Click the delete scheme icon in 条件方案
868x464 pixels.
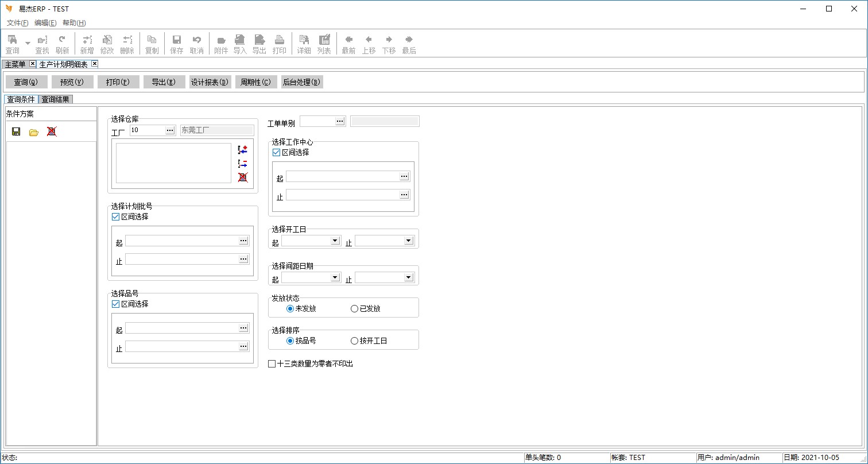pyautogui.click(x=52, y=132)
